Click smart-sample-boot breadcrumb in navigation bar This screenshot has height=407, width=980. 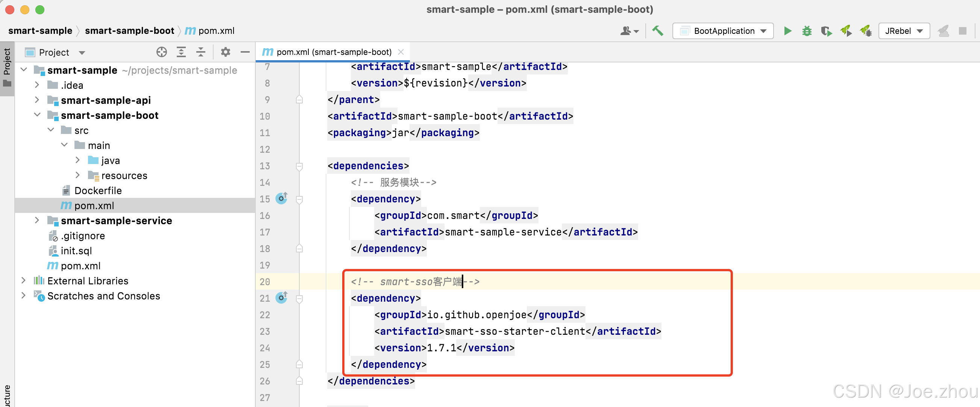pos(129,31)
